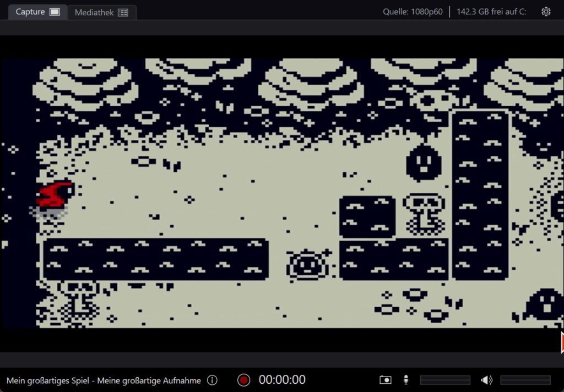
Task: Click the 00:00:00 recording timer
Action: (282, 380)
